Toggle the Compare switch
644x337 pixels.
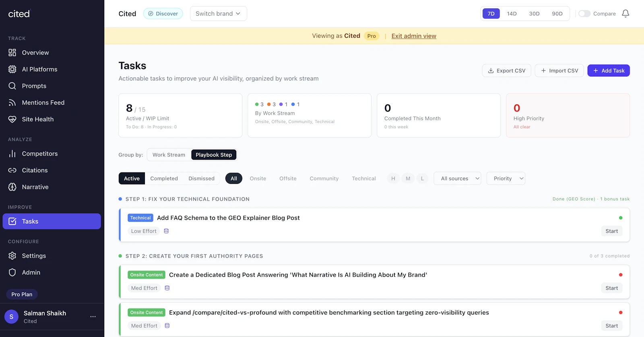[584, 14]
